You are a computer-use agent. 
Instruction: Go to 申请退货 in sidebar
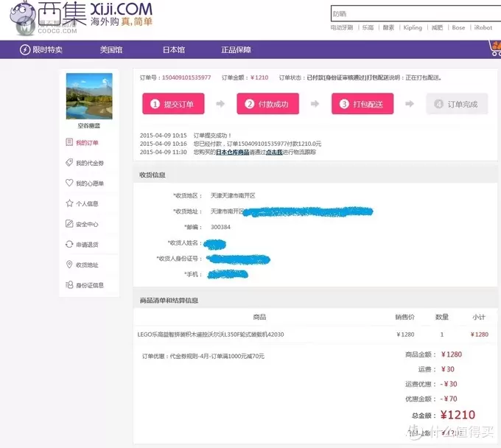(87, 245)
